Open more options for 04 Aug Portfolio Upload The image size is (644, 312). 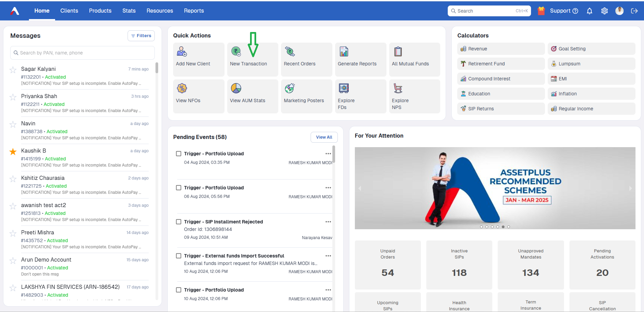328,154
